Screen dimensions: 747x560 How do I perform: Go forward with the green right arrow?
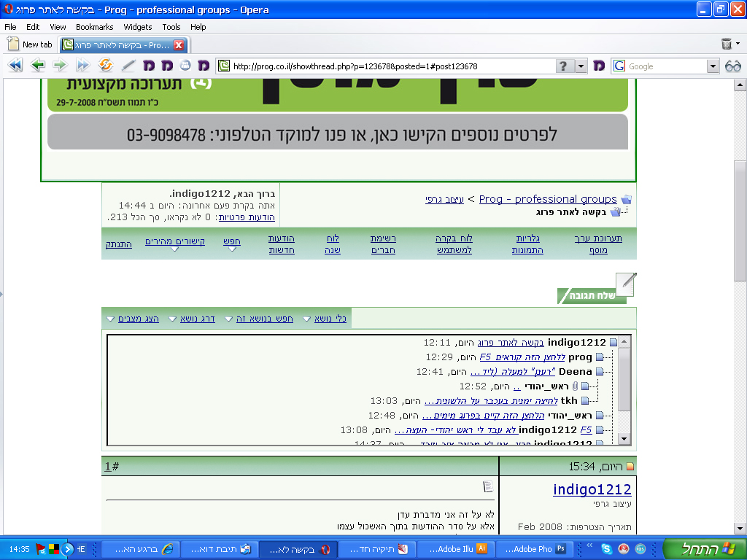coord(60,65)
